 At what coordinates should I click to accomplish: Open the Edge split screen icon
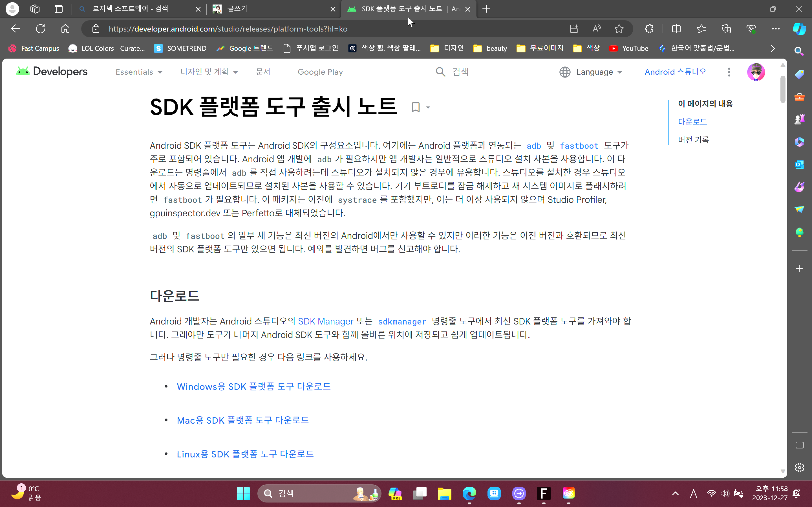coord(676,29)
